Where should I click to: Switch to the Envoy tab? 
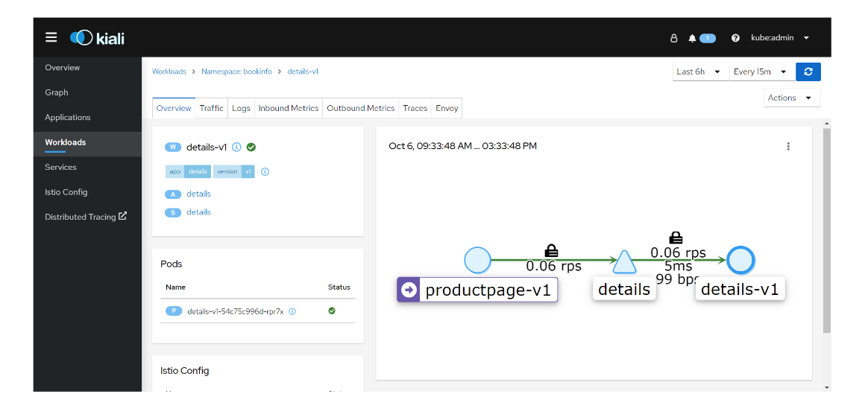(447, 108)
